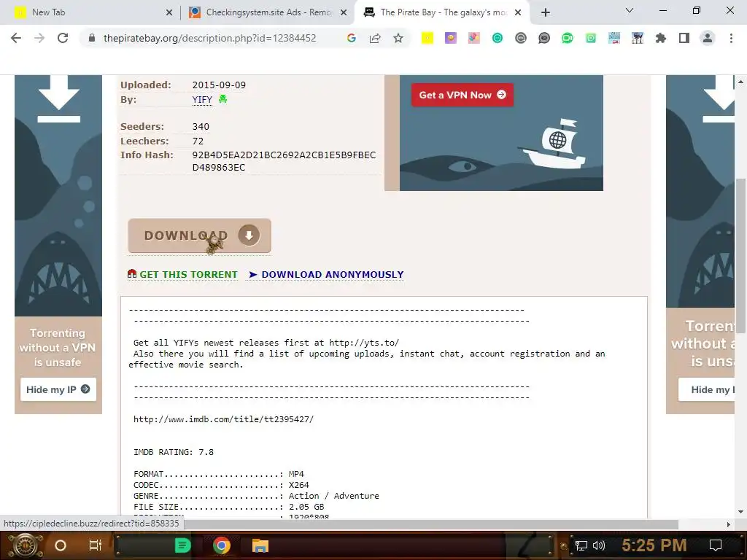This screenshot has height=560, width=747.
Task: Click the upload date 2015-09-09
Action: 219,85
